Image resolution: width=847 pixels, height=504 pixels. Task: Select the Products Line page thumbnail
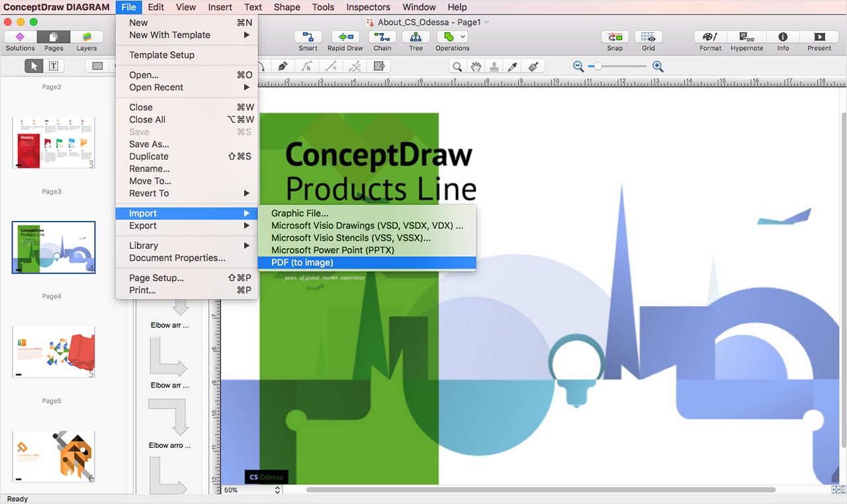54,247
